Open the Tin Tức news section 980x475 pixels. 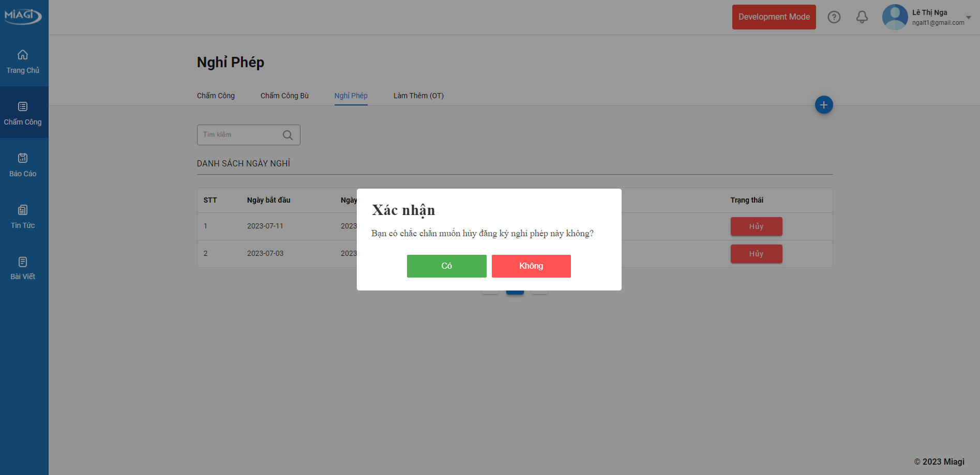tap(23, 217)
